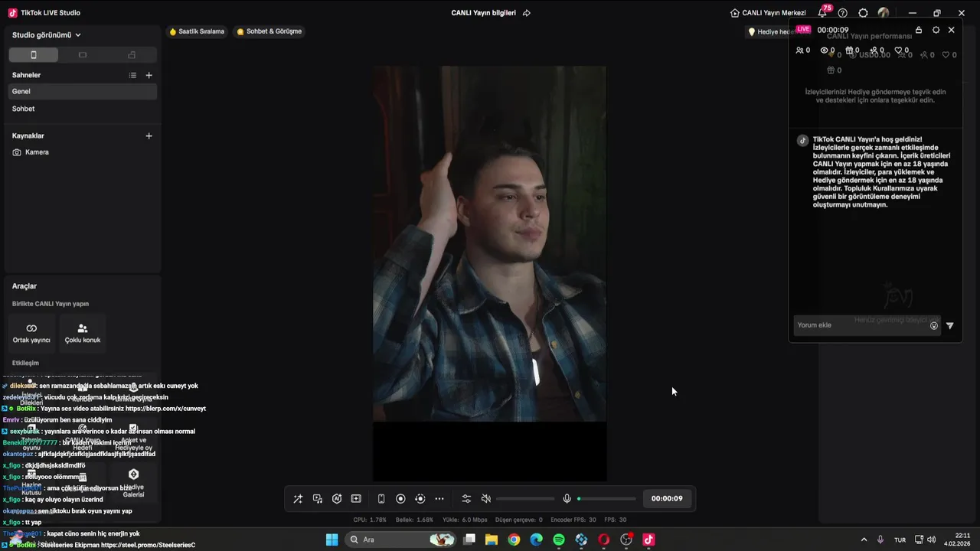The image size is (980, 551).
Task: Toggle the lock icon on the floating live panel
Action: [x=919, y=30]
